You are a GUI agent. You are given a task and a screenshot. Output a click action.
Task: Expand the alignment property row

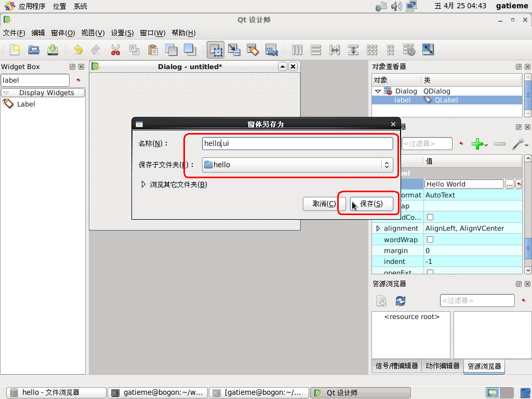(x=378, y=229)
